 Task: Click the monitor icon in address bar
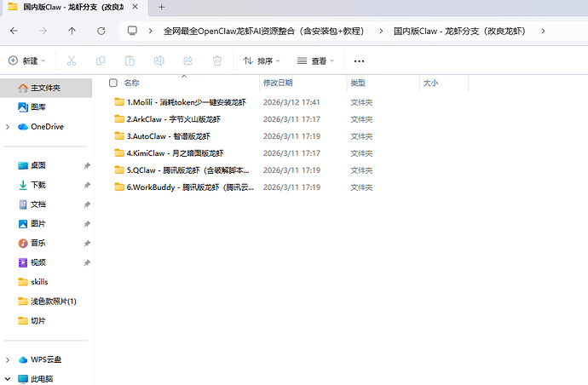pyautogui.click(x=132, y=31)
